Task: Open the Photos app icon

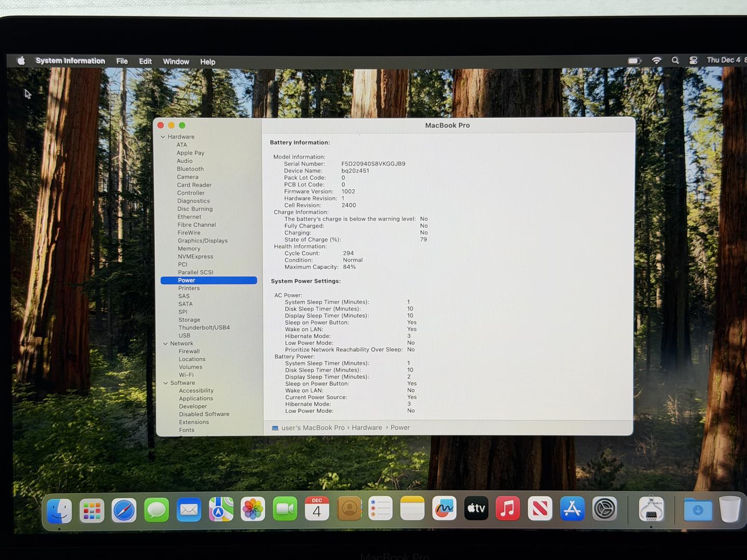Action: coord(253,510)
